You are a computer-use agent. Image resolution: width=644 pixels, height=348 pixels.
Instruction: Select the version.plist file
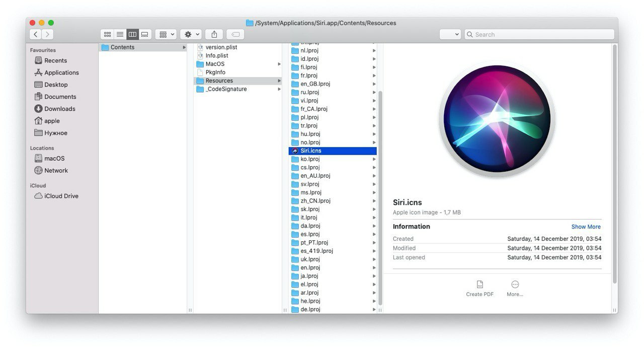(237, 47)
